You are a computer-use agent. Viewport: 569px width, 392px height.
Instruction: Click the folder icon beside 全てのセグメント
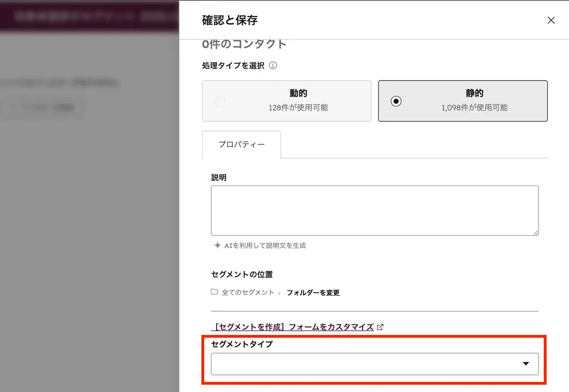(214, 292)
